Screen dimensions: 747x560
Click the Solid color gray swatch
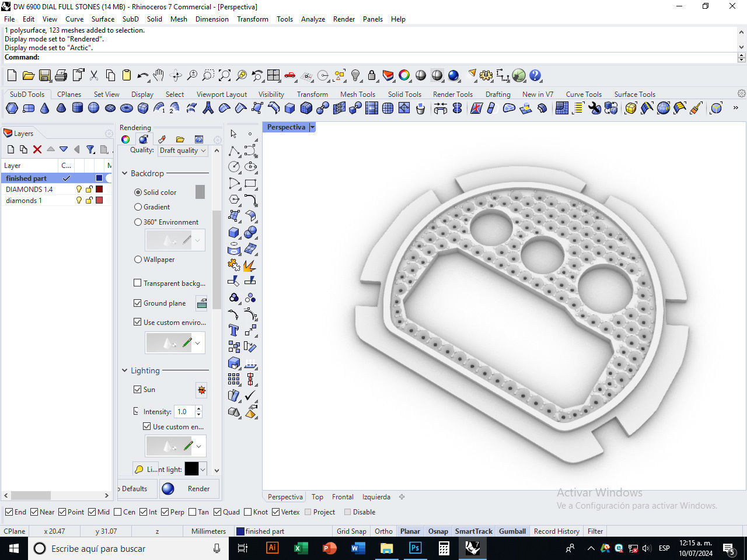coord(200,192)
